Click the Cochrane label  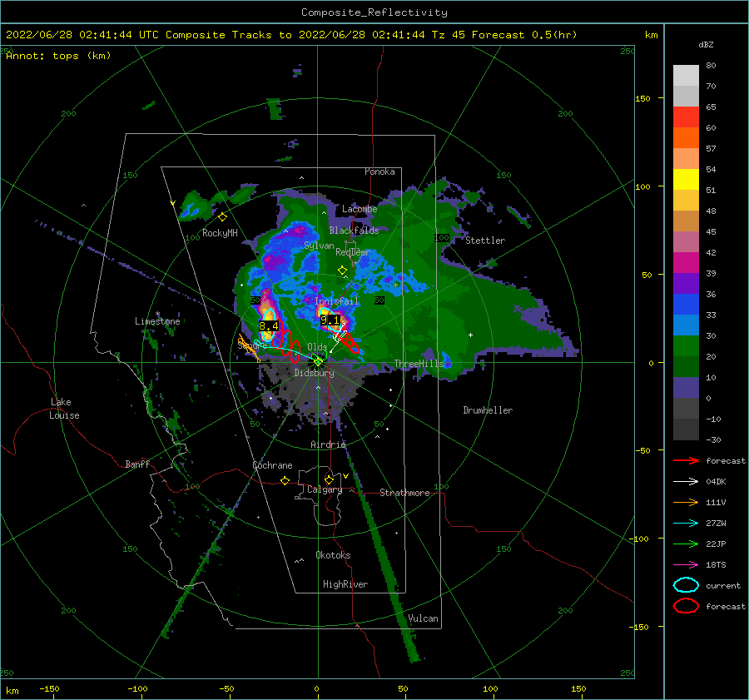click(272, 465)
